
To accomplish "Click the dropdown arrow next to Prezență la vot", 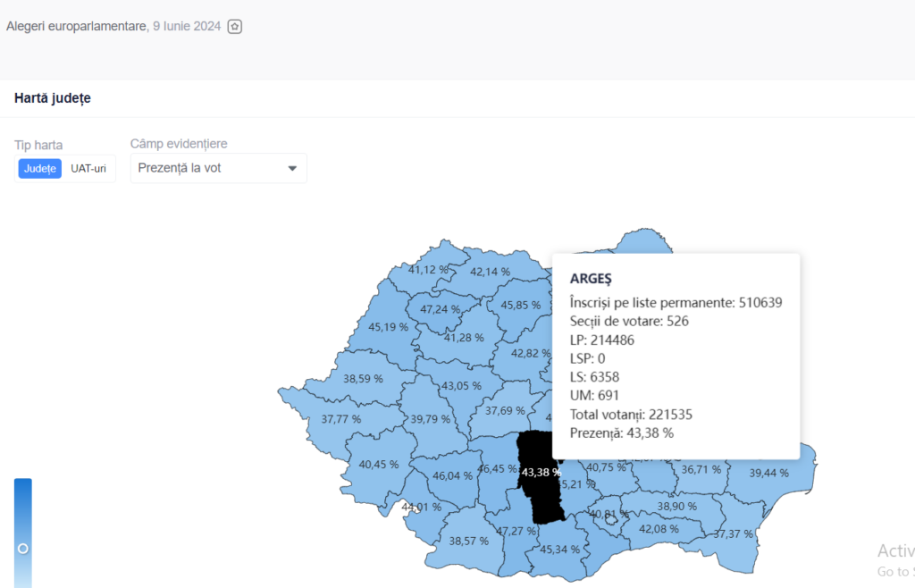I will point(292,168).
